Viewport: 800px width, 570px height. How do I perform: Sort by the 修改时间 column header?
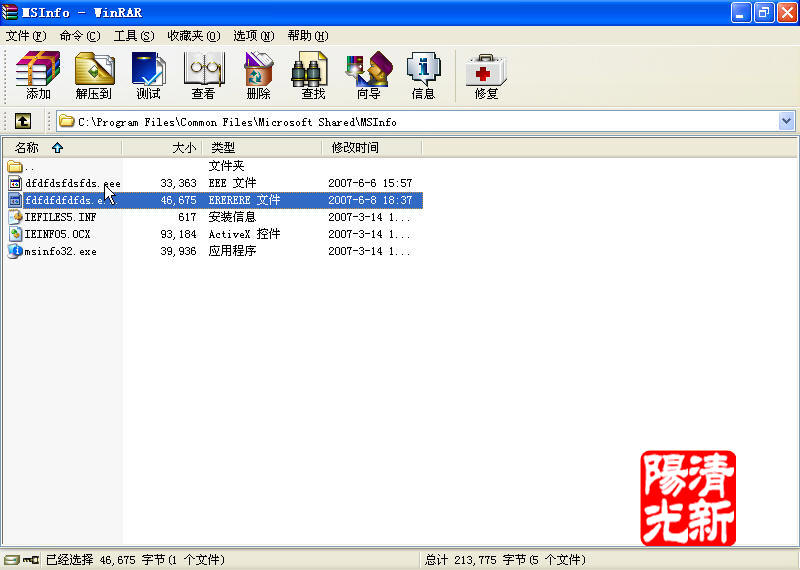(372, 148)
